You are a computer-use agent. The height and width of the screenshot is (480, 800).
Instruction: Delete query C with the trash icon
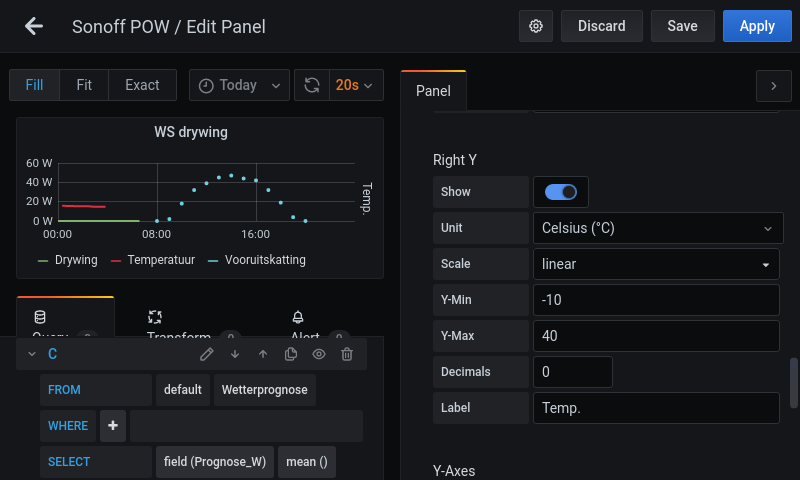click(347, 354)
